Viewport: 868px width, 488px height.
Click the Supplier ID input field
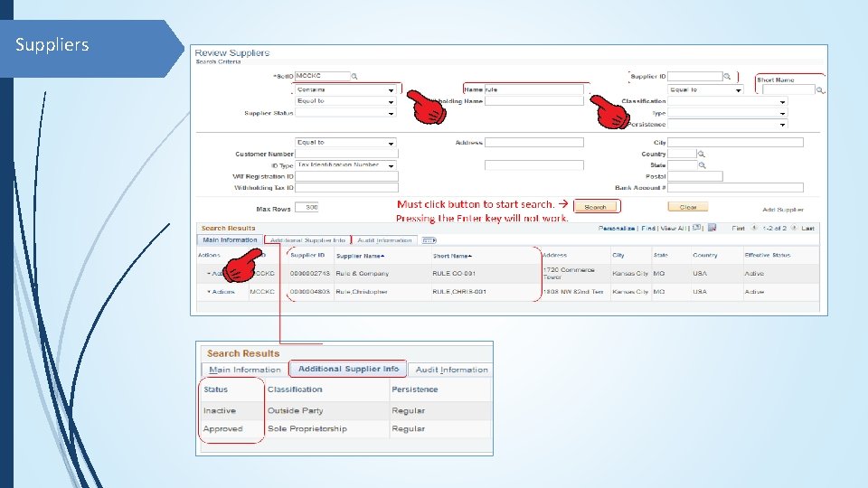click(x=695, y=76)
